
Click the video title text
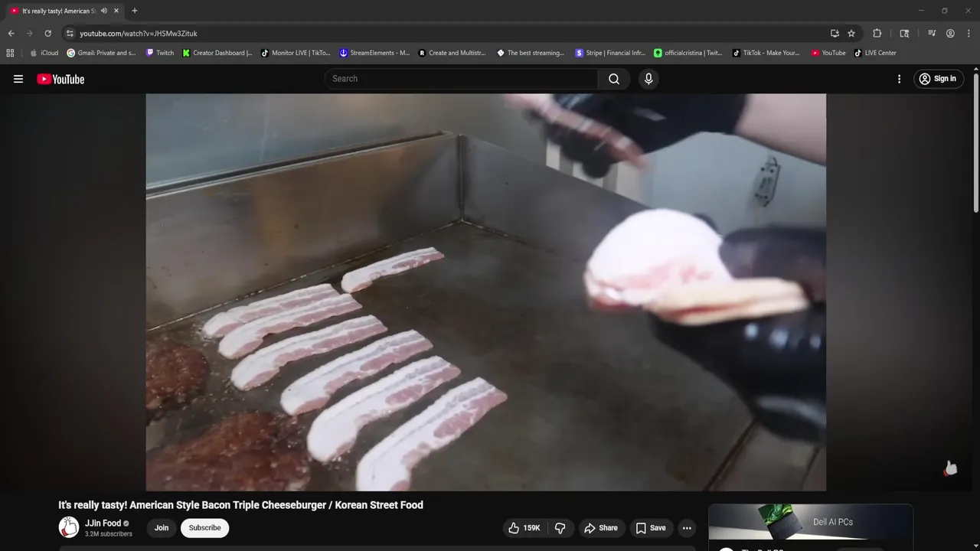tap(240, 505)
